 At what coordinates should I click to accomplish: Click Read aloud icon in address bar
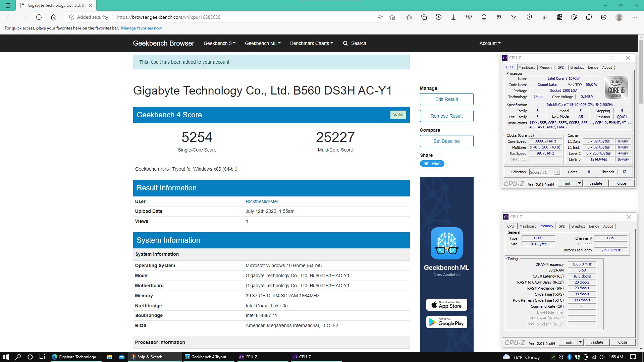click(380, 17)
